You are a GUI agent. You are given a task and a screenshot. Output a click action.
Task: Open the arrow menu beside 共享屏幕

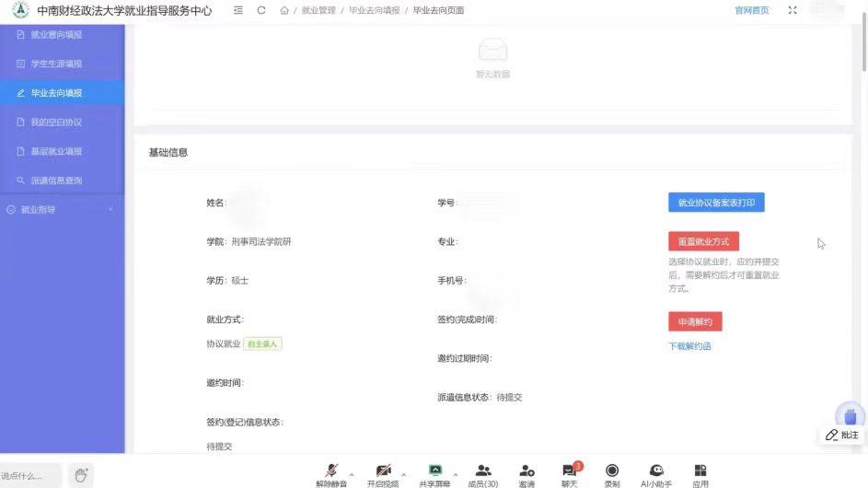(x=456, y=475)
